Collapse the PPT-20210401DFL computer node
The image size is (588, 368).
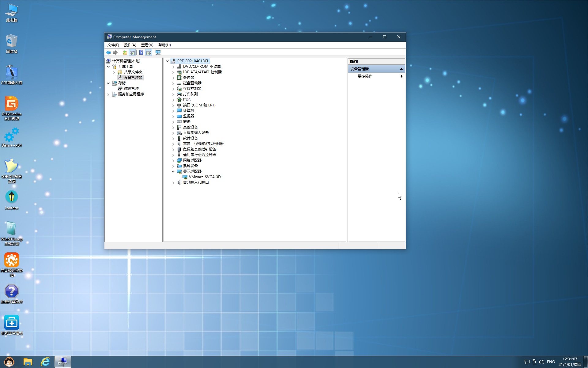[x=168, y=61]
